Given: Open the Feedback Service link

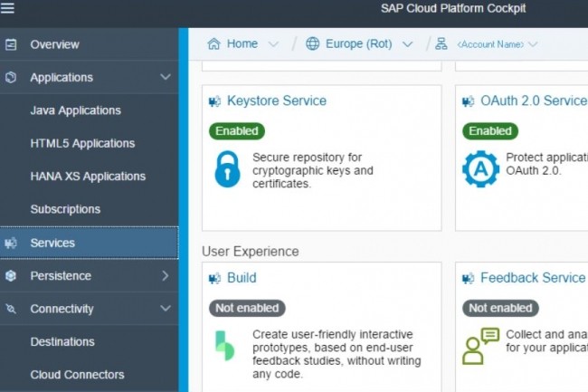Looking at the screenshot, I should point(533,278).
